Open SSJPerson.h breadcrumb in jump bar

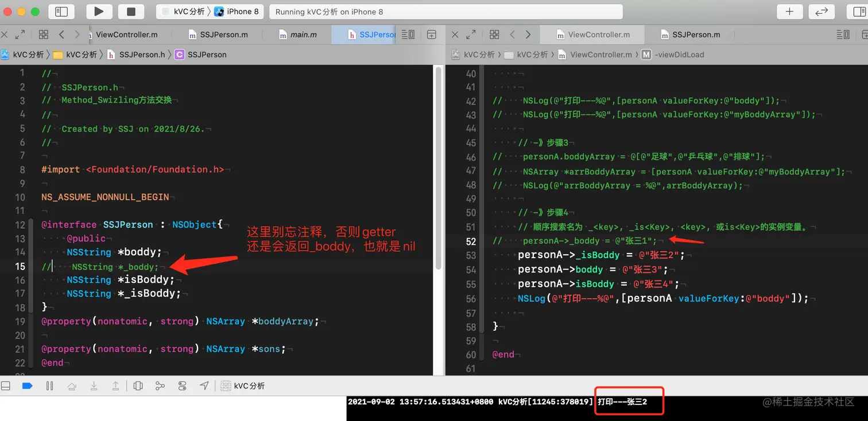[136, 54]
